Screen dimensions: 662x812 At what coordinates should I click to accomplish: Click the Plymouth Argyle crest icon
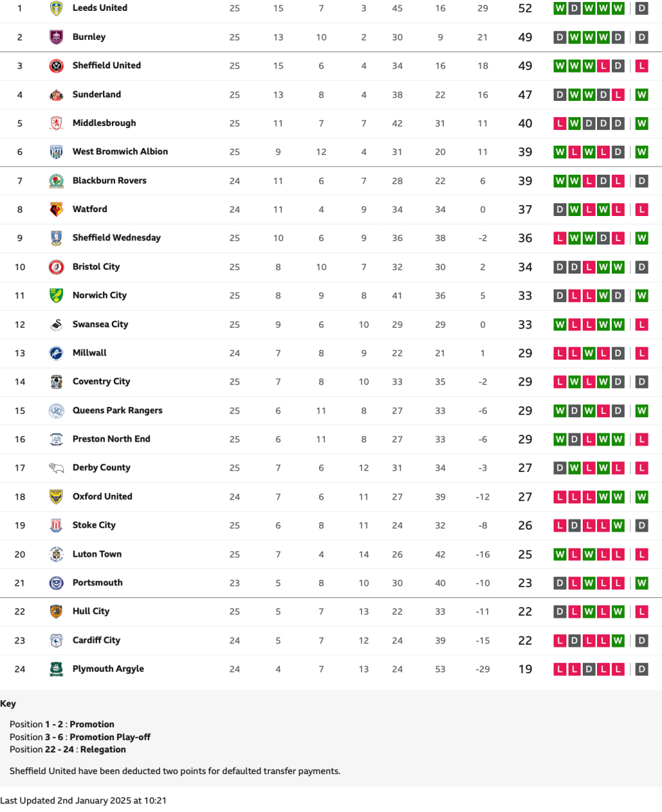coord(56,669)
